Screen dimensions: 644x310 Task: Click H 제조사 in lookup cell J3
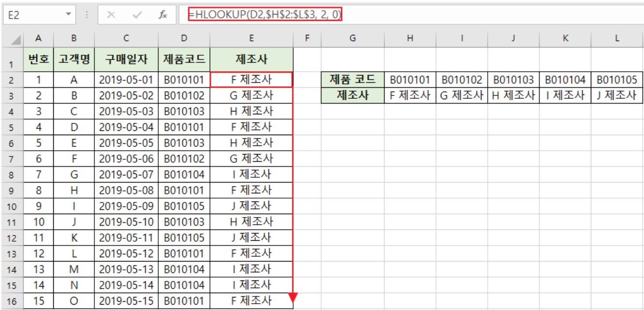tap(513, 95)
